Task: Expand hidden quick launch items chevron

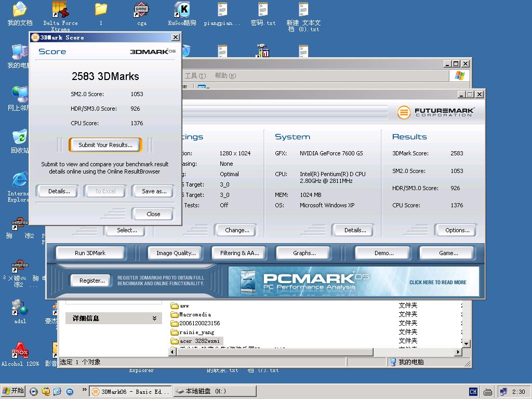Action: click(85, 390)
